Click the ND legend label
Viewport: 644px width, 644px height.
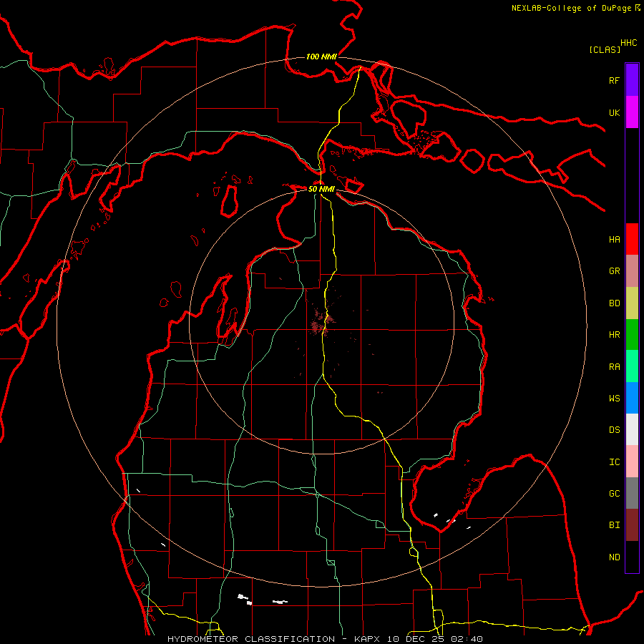614,557
